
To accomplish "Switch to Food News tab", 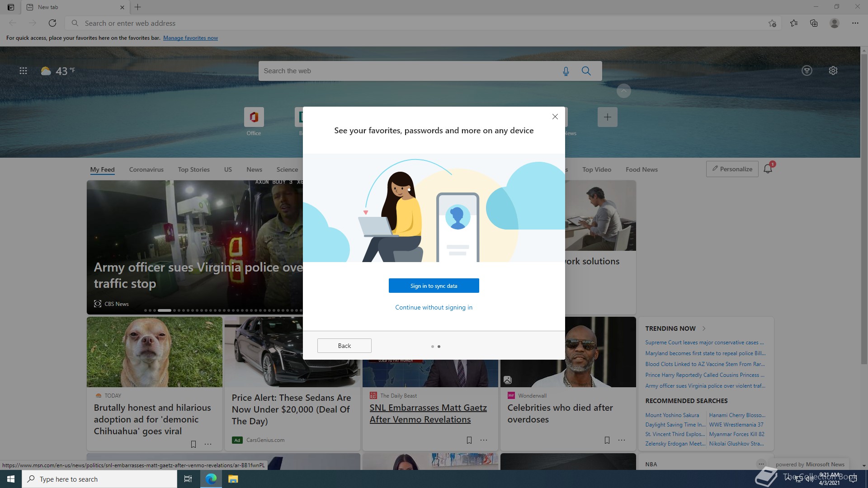I will tap(642, 169).
